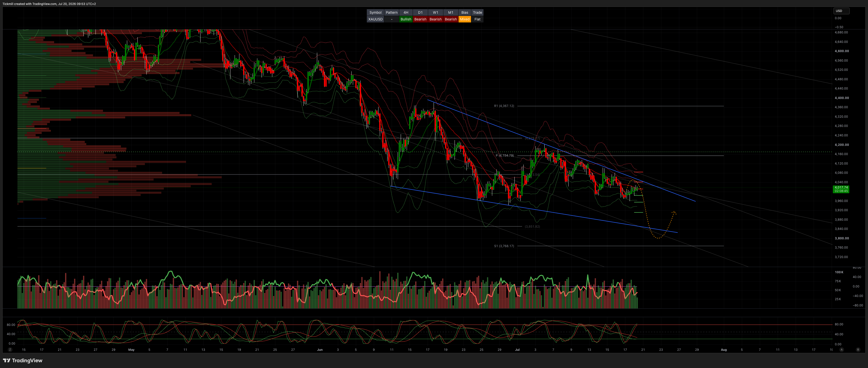Viewport: 868px width, 368px height.
Task: Click the Trade Flat status cell
Action: (x=478, y=19)
